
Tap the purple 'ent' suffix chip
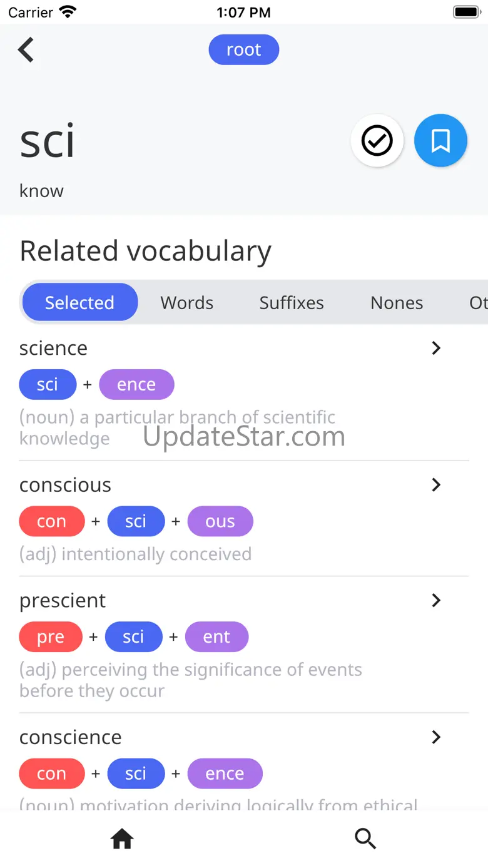point(216,637)
